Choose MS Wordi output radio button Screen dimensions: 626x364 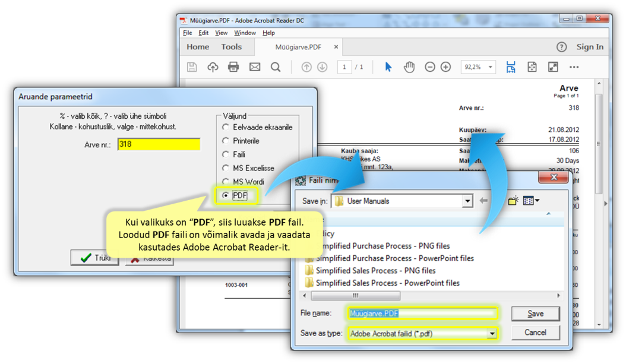tap(226, 182)
